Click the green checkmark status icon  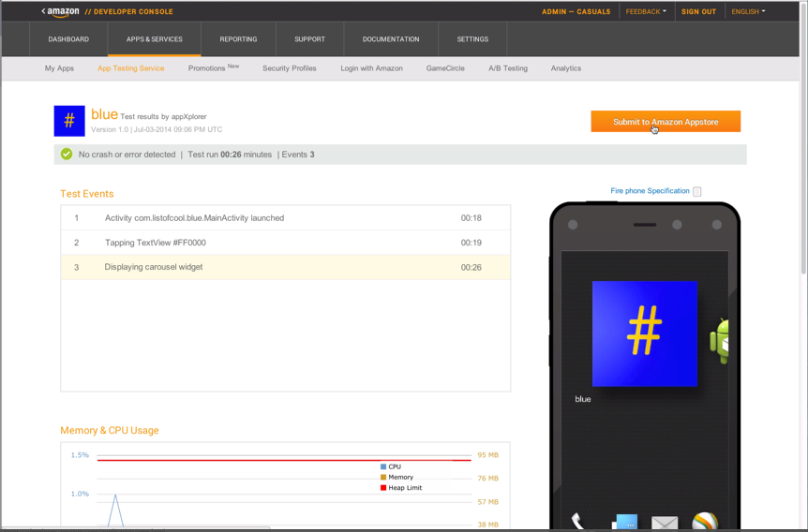click(x=67, y=154)
